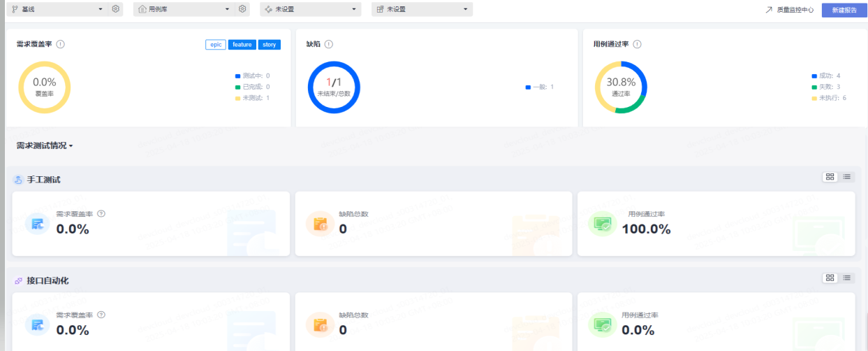
Task: Toggle 未测试 legend entry
Action: pyautogui.click(x=253, y=98)
